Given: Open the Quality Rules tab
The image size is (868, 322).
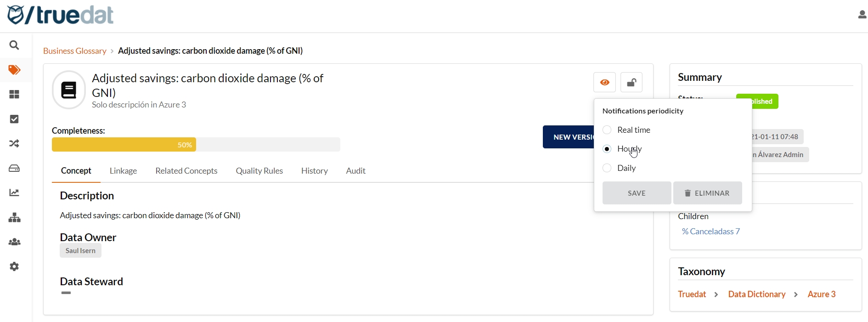Looking at the screenshot, I should [259, 171].
